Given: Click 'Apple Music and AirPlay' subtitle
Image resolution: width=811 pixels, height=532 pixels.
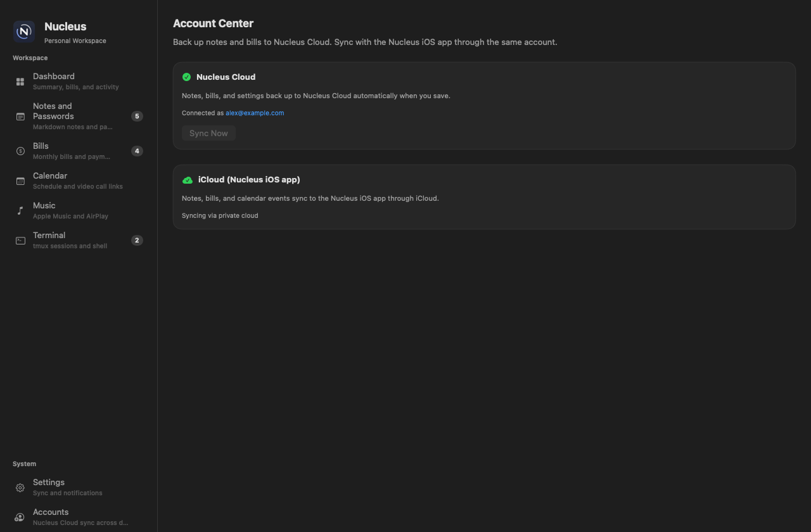Looking at the screenshot, I should [x=70, y=216].
